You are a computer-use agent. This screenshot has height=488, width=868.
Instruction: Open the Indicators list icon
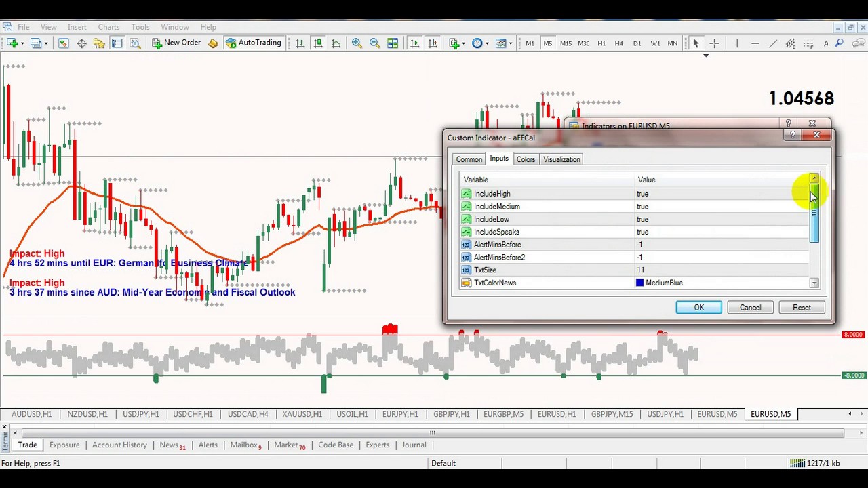pyautogui.click(x=453, y=43)
